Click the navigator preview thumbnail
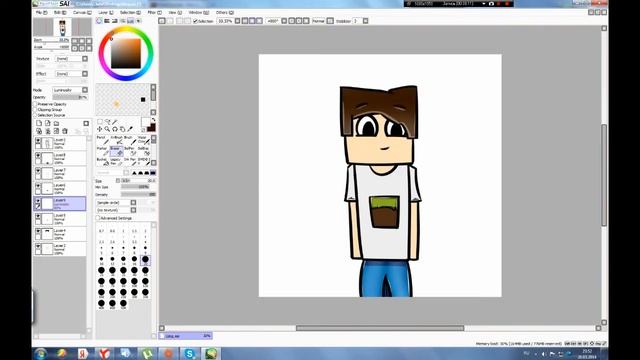 [x=62, y=27]
